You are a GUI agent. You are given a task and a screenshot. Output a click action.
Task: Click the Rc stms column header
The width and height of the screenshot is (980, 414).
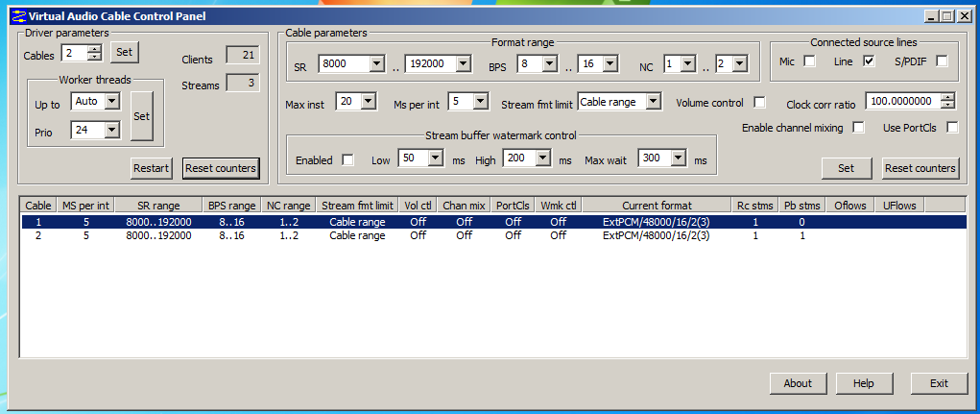tap(755, 206)
